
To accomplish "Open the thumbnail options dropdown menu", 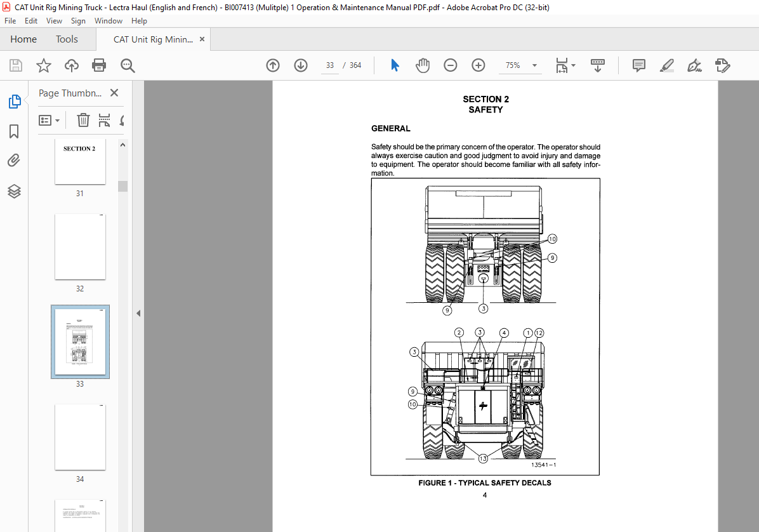I will tap(49, 120).
